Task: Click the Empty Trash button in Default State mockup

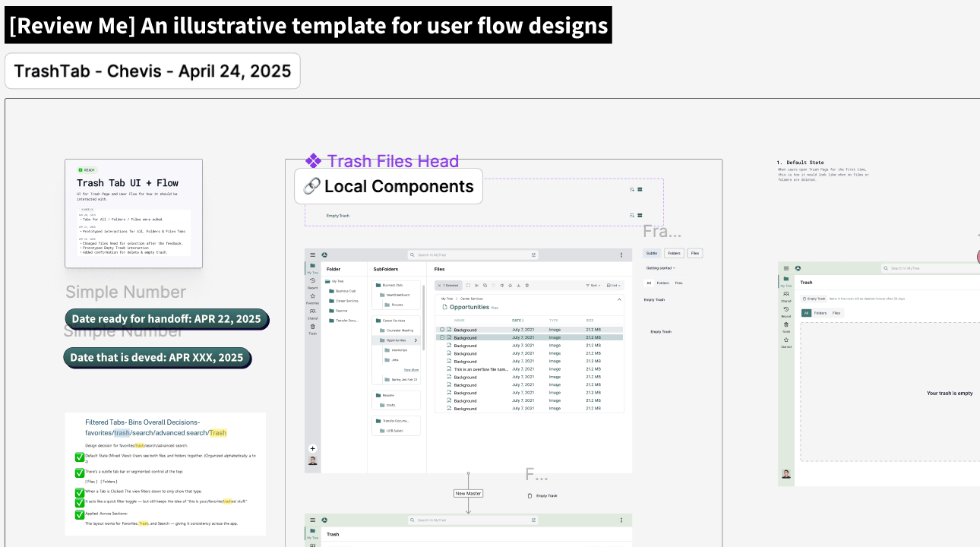Action: (814, 299)
